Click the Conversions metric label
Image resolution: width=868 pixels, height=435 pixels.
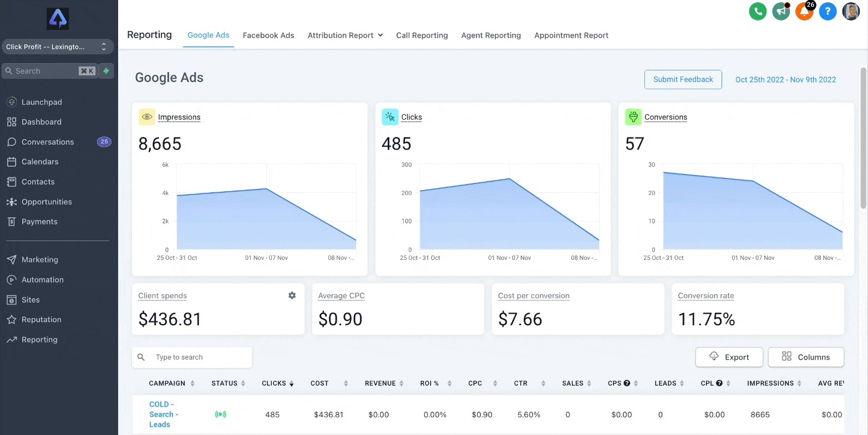click(666, 117)
